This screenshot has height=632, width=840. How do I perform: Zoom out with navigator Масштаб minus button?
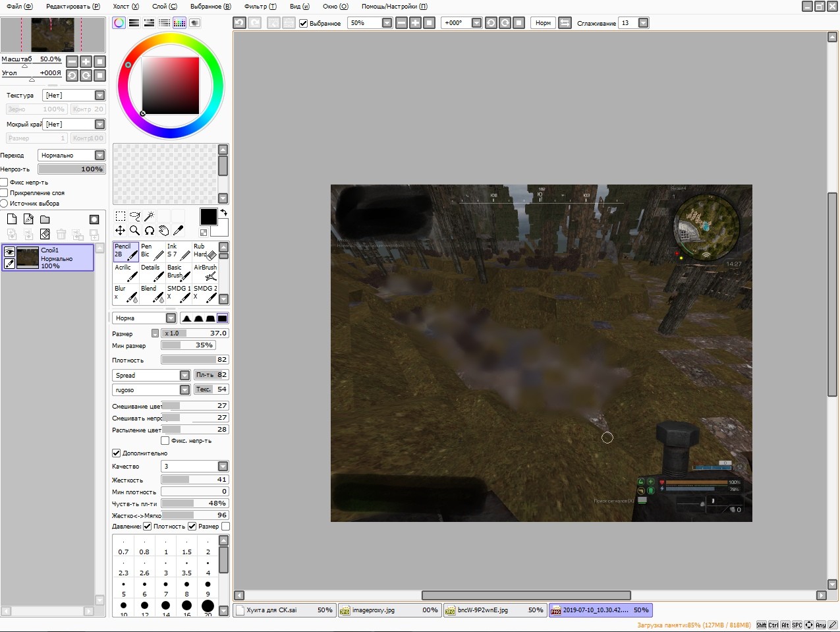pyautogui.click(x=72, y=61)
